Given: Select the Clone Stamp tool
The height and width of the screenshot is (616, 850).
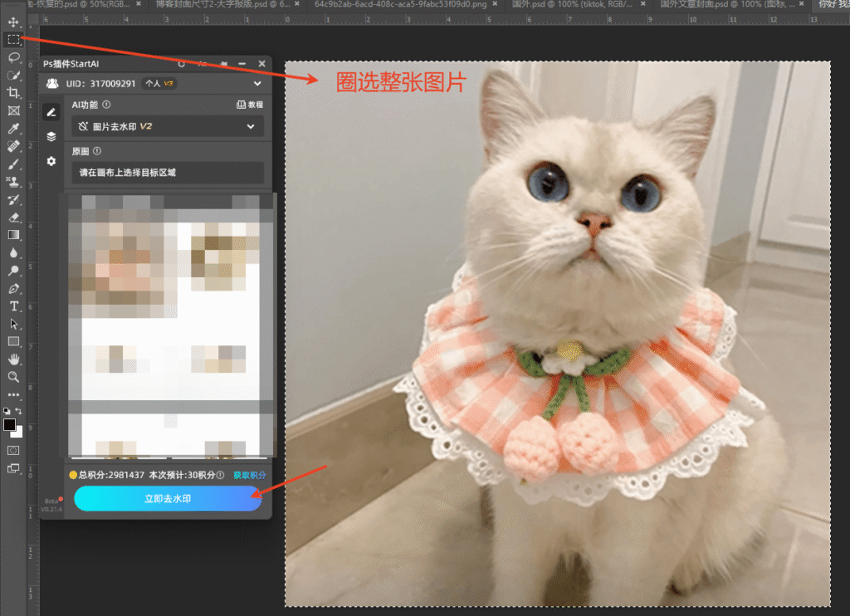Looking at the screenshot, I should point(13,182).
